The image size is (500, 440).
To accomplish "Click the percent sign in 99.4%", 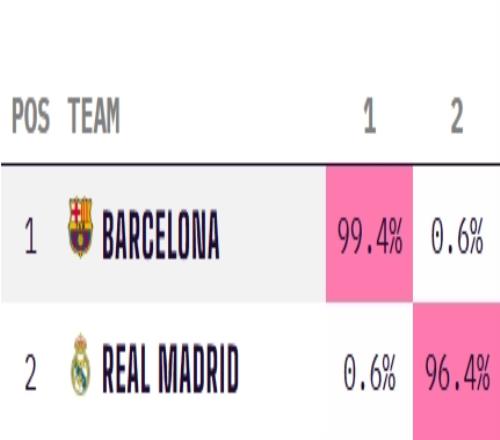I will 395,236.
